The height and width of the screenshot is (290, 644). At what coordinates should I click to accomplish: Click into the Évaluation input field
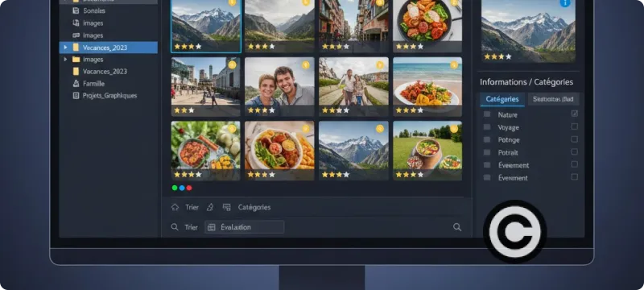point(245,227)
